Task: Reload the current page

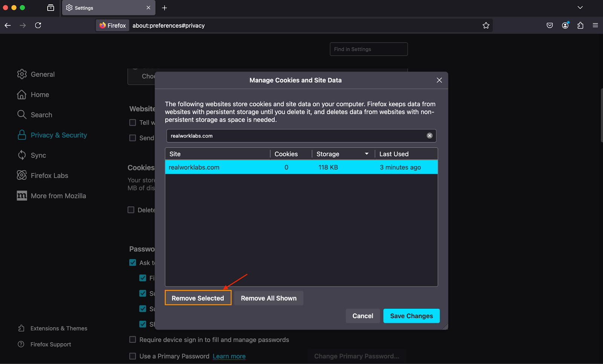Action: 38,25
